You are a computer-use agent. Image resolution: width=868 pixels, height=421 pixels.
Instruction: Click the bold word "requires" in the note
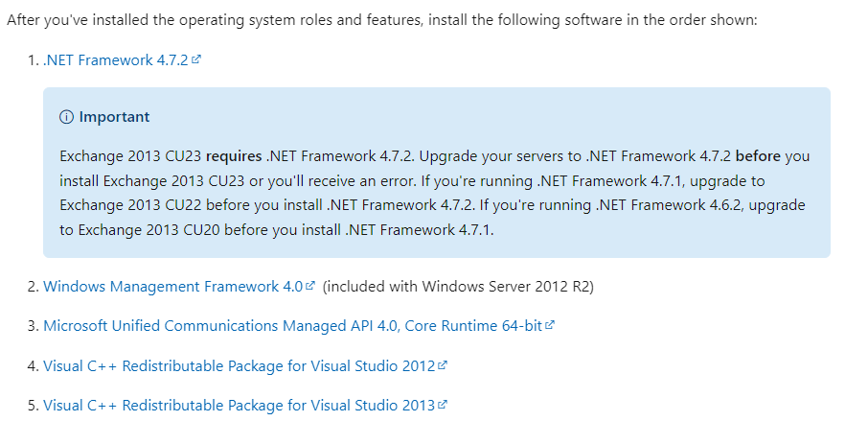pos(234,156)
